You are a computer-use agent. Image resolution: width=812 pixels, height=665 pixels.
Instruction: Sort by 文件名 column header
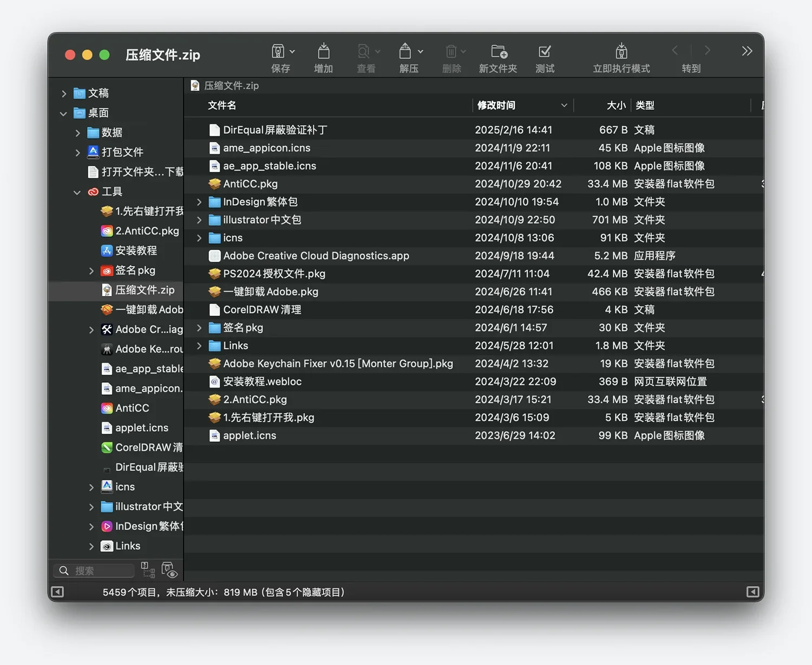pos(222,105)
